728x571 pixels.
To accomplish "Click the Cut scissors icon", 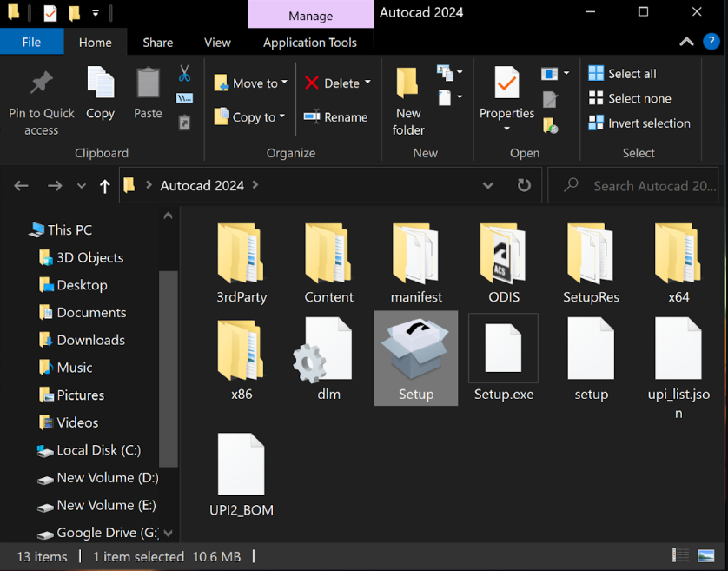I will click(x=184, y=73).
